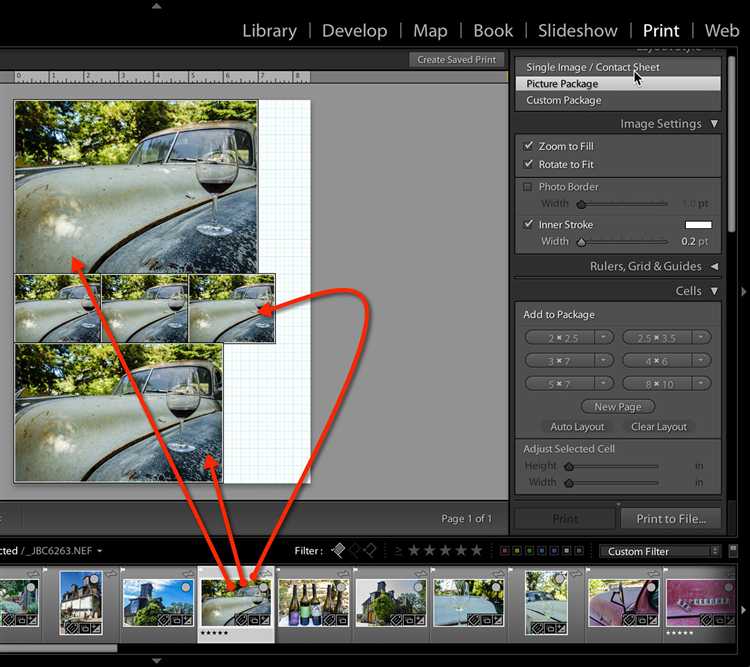Click Create Saved Print button
750x667 pixels.
456,59
